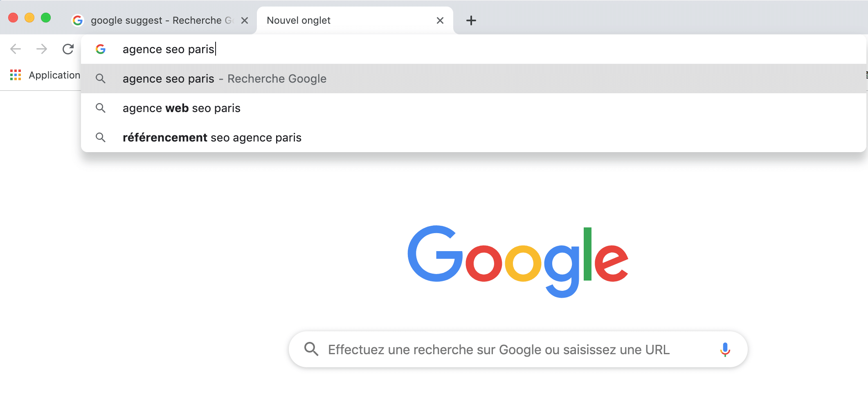This screenshot has height=400, width=868.
Task: Click the magnifier icon in Google search box
Action: pos(311,349)
